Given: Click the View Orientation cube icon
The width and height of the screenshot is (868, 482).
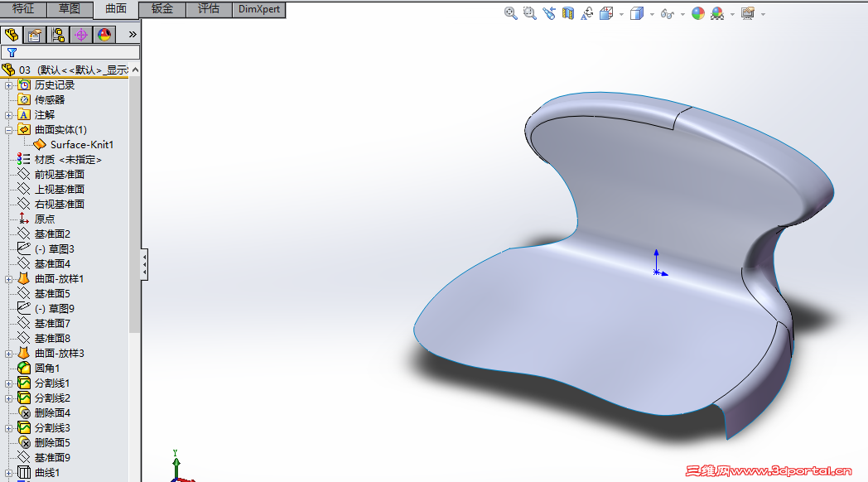Looking at the screenshot, I should tap(606, 13).
